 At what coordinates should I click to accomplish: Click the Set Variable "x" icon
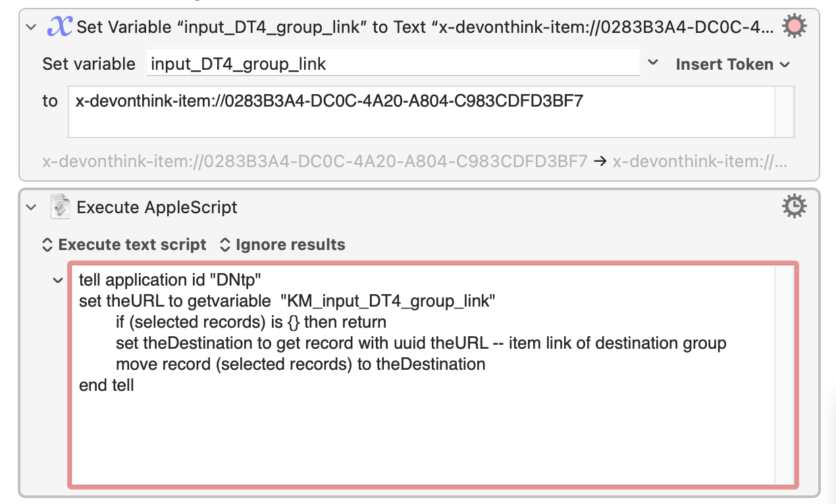pyautogui.click(x=60, y=27)
